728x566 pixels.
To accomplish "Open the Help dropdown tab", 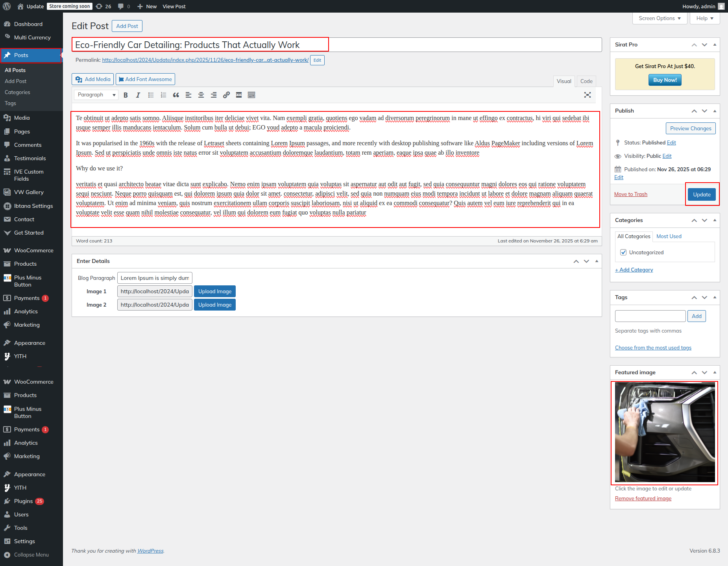I will tap(704, 18).
